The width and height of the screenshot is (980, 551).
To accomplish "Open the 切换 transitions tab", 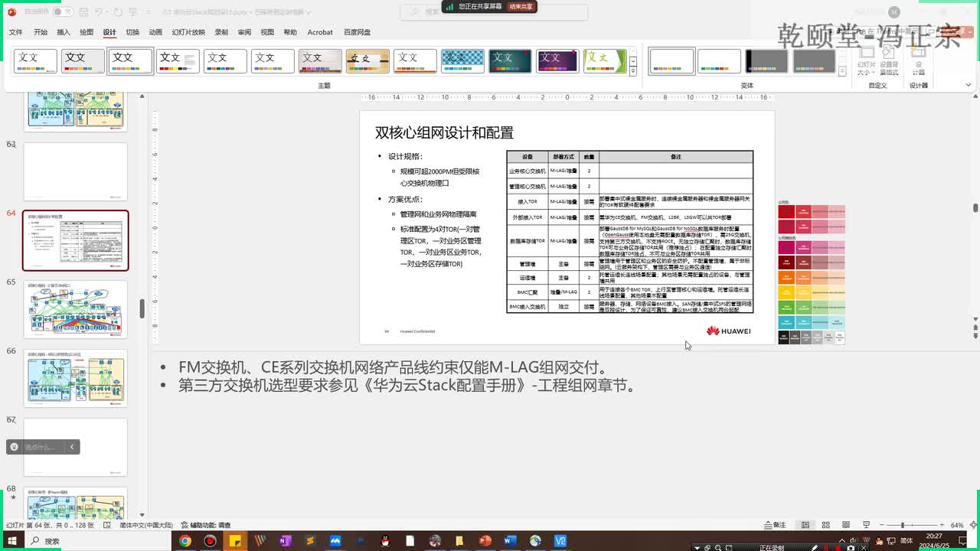I will pos(132,32).
